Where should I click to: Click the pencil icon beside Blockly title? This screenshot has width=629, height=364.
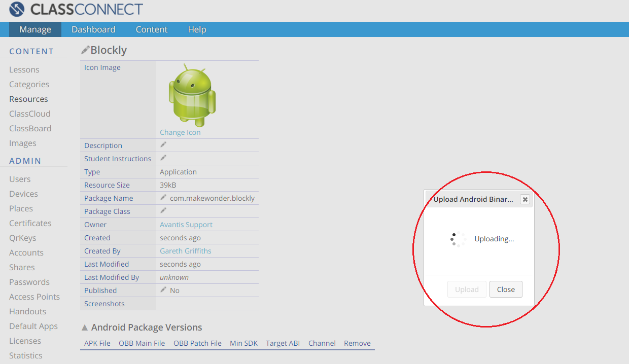[x=85, y=50]
